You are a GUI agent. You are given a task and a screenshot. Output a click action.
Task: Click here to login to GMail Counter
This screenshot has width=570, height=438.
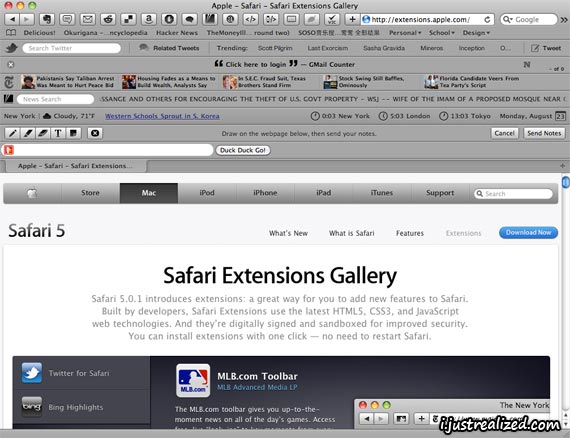(x=256, y=64)
